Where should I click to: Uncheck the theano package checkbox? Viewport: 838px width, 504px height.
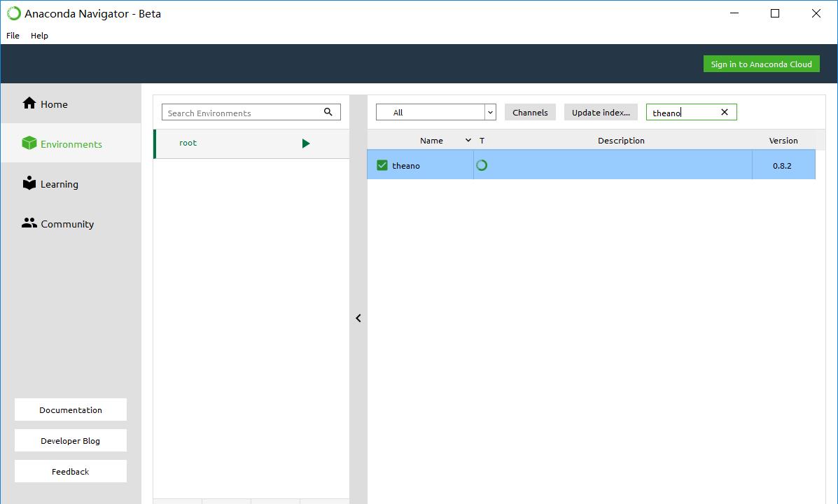pyautogui.click(x=382, y=165)
